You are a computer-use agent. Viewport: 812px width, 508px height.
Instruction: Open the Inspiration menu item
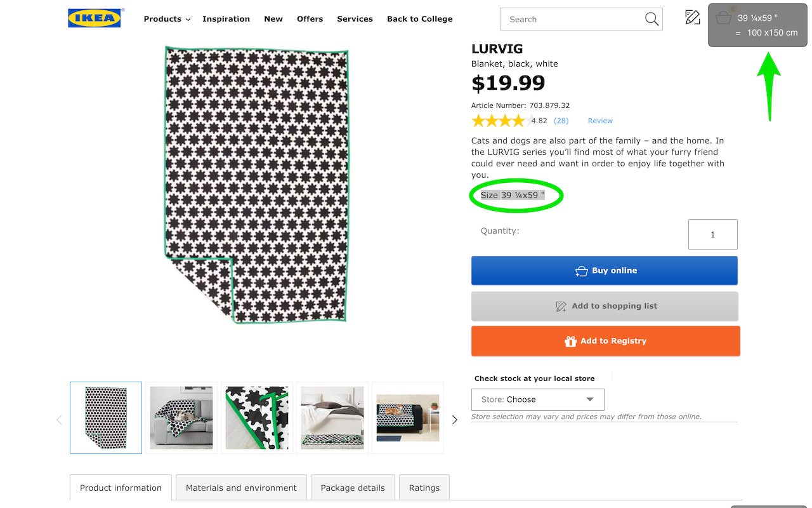point(226,19)
